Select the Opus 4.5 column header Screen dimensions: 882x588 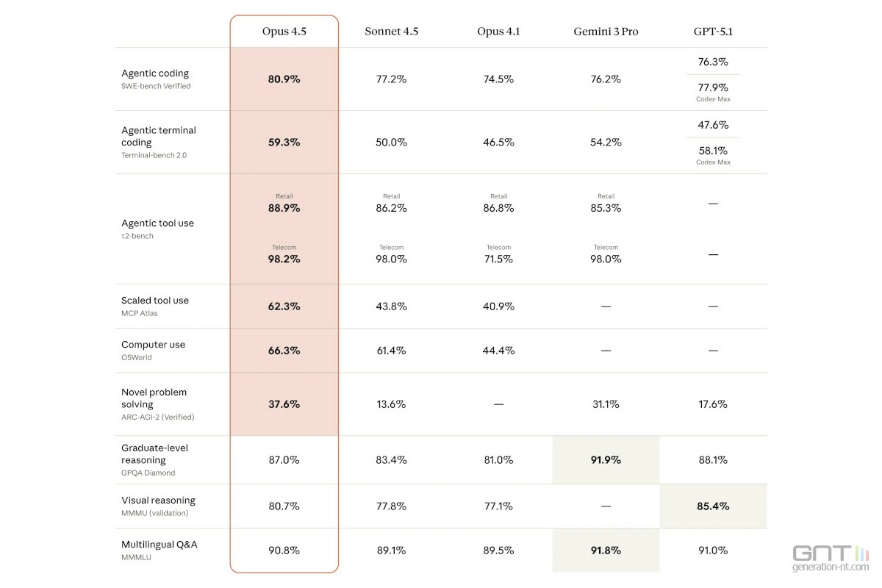[284, 32]
